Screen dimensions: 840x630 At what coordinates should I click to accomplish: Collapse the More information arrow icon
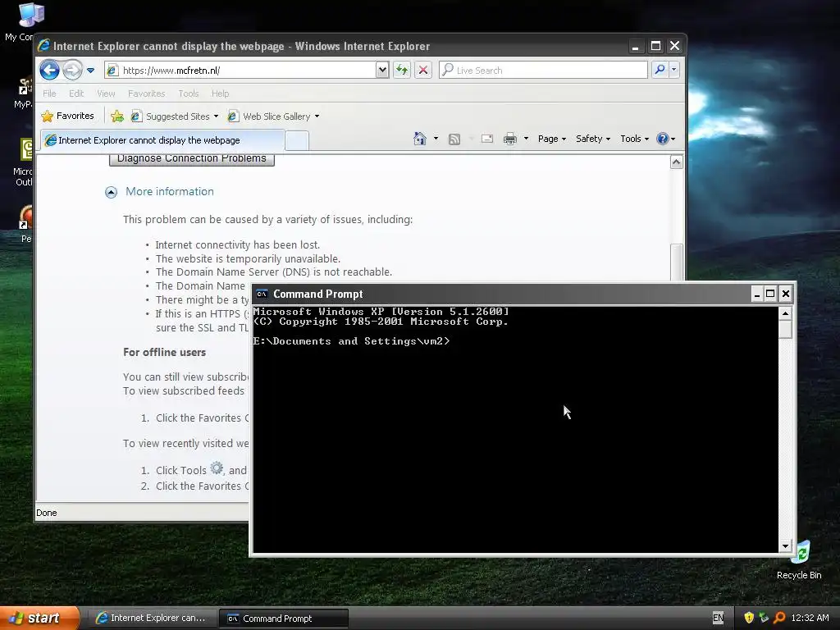point(111,192)
